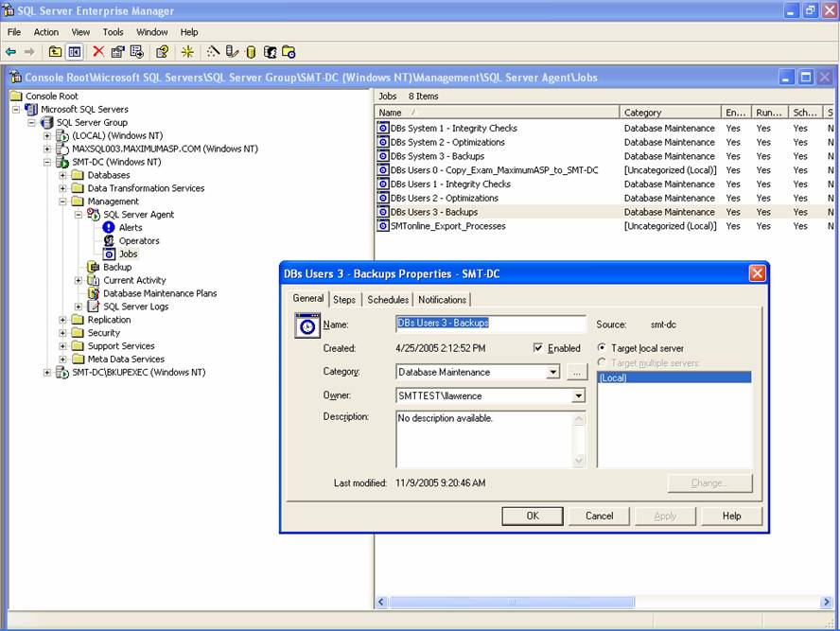The image size is (840, 631).
Task: Choose the Target multiple servers radio button
Action: (602, 362)
